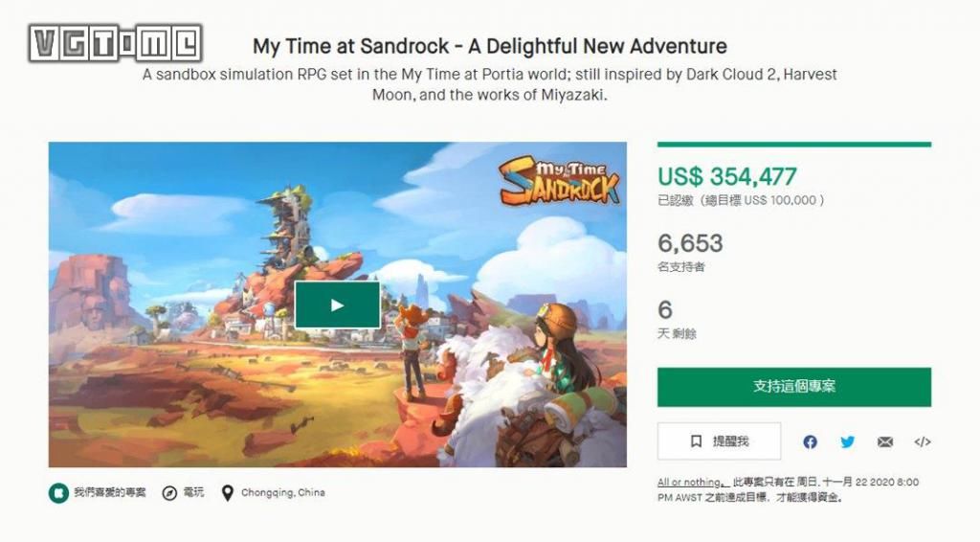Open the 電玩 games category link
Screen dimensions: 980x542
[193, 492]
